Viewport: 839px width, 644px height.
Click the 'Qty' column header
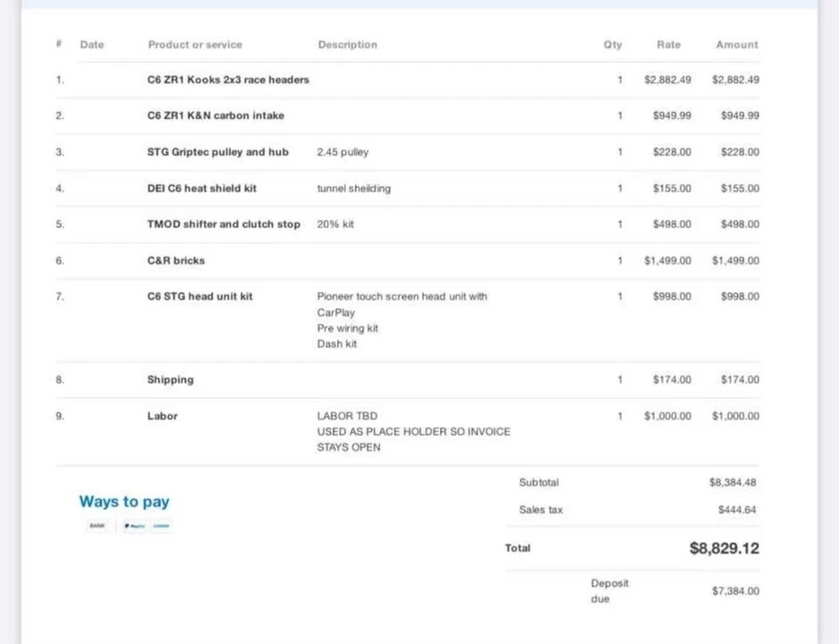click(x=613, y=45)
